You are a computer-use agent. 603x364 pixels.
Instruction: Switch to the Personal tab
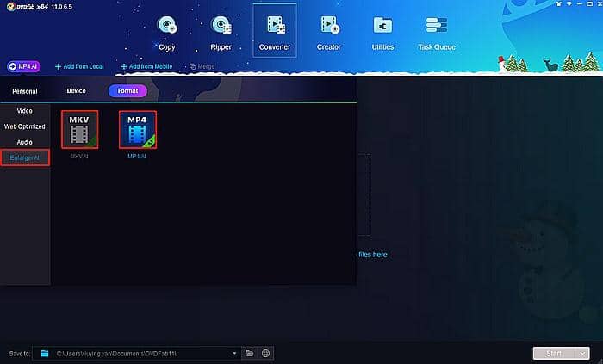25,91
